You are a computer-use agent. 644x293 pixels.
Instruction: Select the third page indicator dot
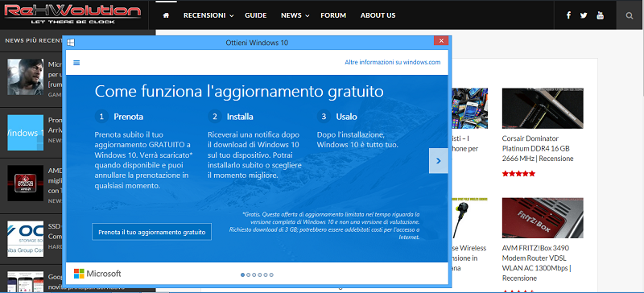tap(254, 275)
